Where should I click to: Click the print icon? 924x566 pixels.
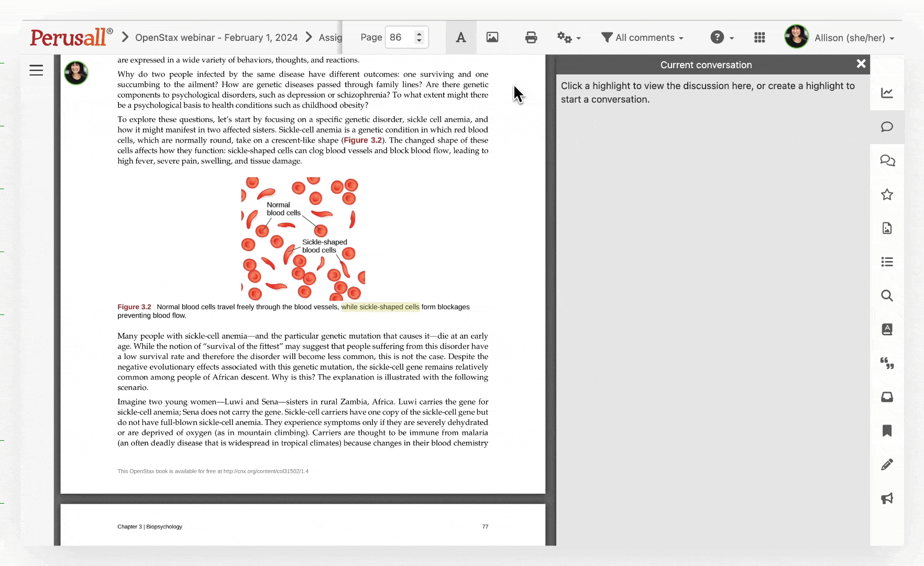pos(531,37)
